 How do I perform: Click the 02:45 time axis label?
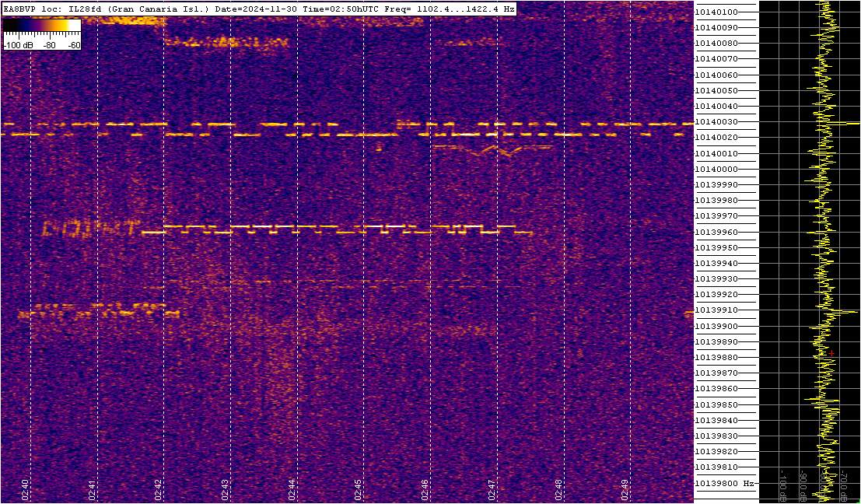coord(358,488)
